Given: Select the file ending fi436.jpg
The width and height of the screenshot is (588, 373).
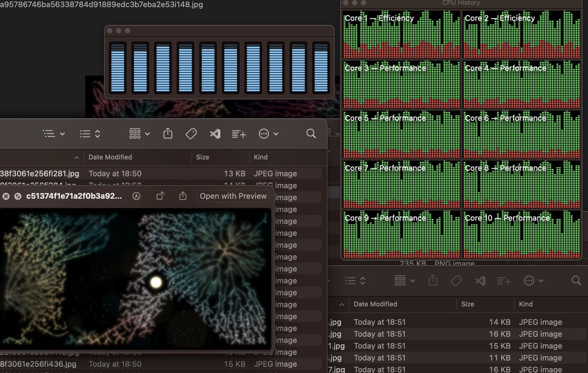Looking at the screenshot, I should tap(38, 364).
